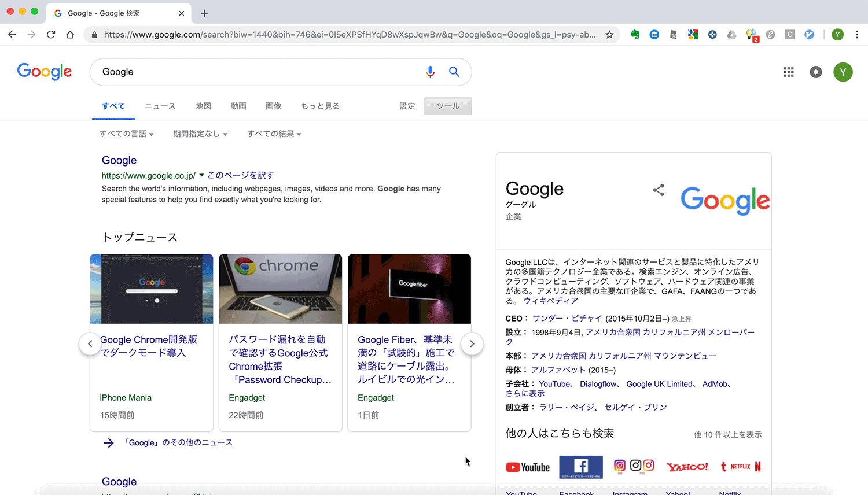Go to the browser home page

[70, 35]
